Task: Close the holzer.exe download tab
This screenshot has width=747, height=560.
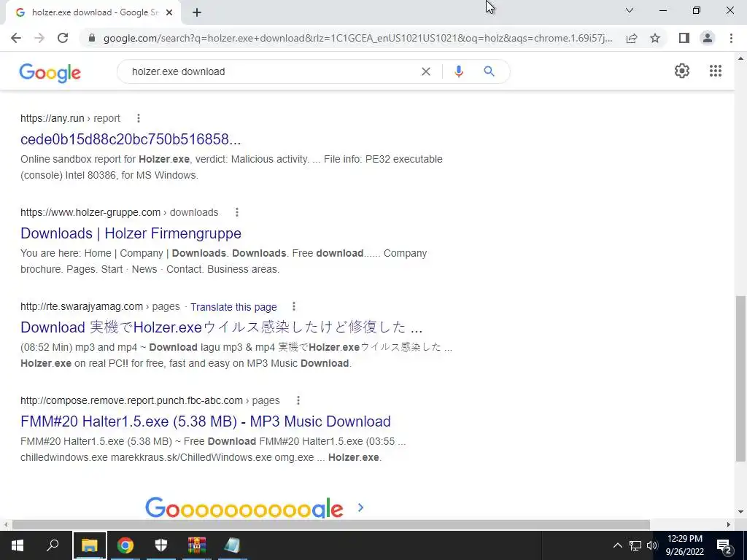Action: (169, 13)
